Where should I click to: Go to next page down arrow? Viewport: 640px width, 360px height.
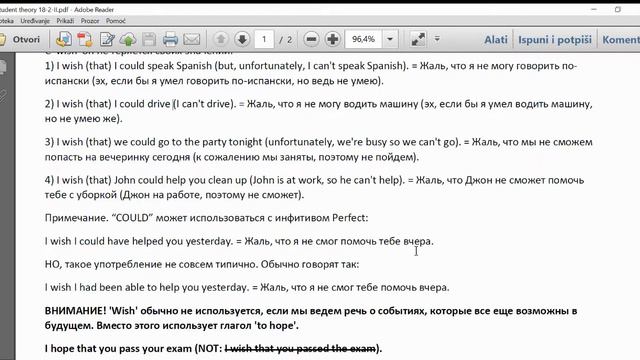point(242,39)
